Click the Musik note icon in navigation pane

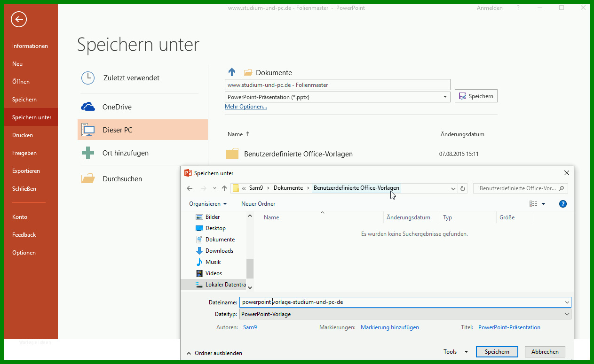click(199, 262)
